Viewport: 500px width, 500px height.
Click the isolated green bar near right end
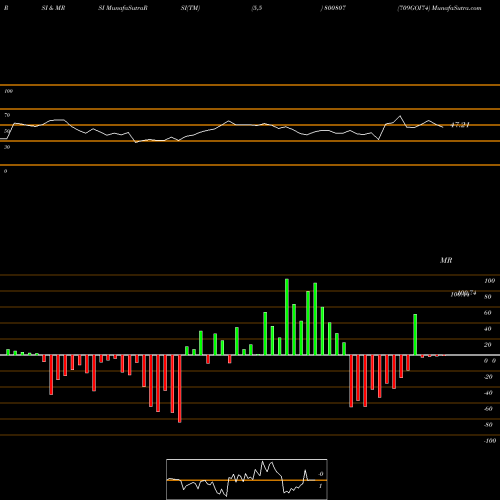point(415,335)
